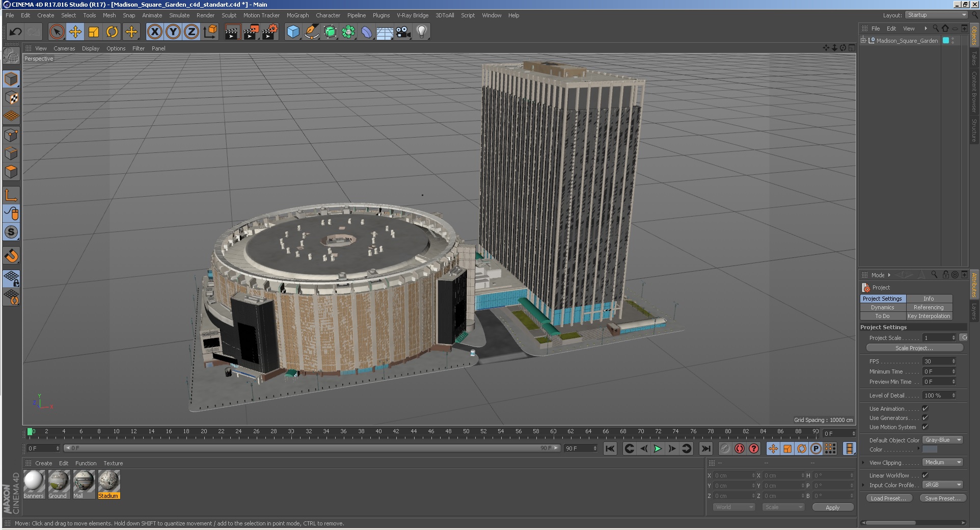Go to end of animation
Image resolution: width=980 pixels, height=530 pixels.
(x=705, y=448)
